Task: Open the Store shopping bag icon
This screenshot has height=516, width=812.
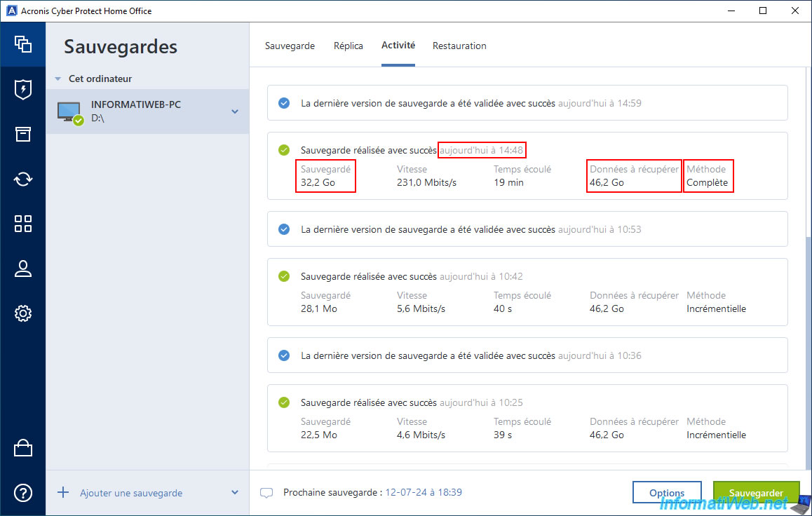Action: click(22, 448)
